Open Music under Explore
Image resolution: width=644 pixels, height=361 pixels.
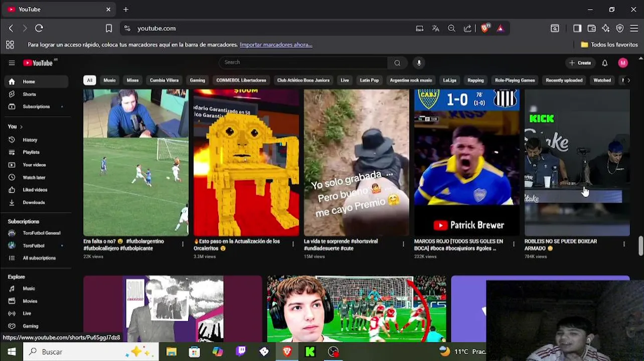36,289
